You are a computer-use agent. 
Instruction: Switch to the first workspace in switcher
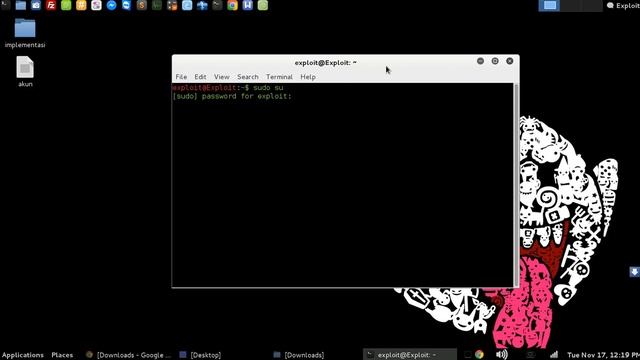[x=549, y=5]
